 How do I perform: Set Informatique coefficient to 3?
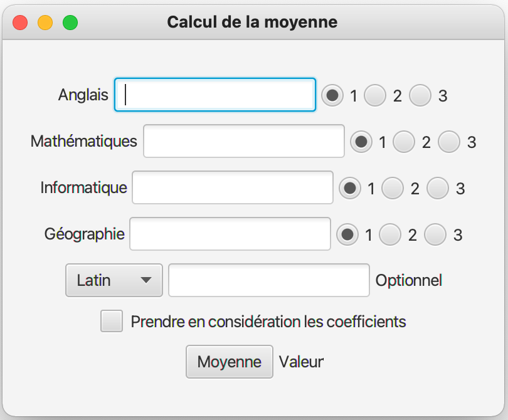tap(438, 187)
